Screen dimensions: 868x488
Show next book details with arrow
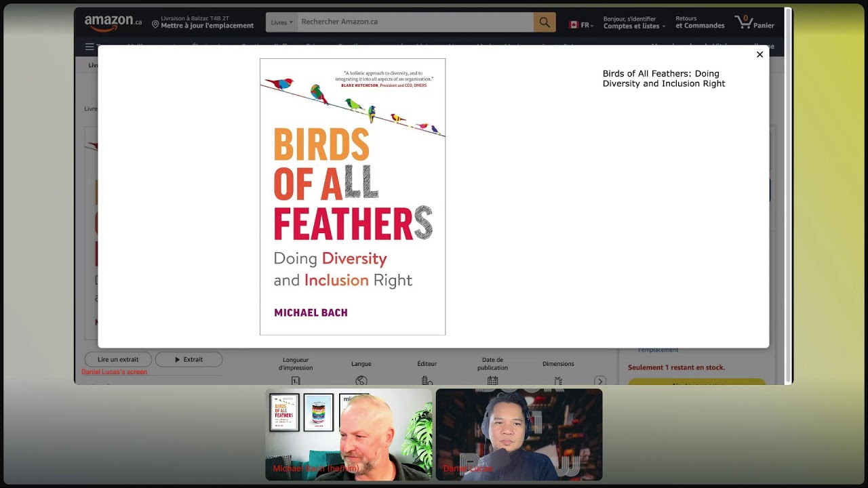(599, 382)
